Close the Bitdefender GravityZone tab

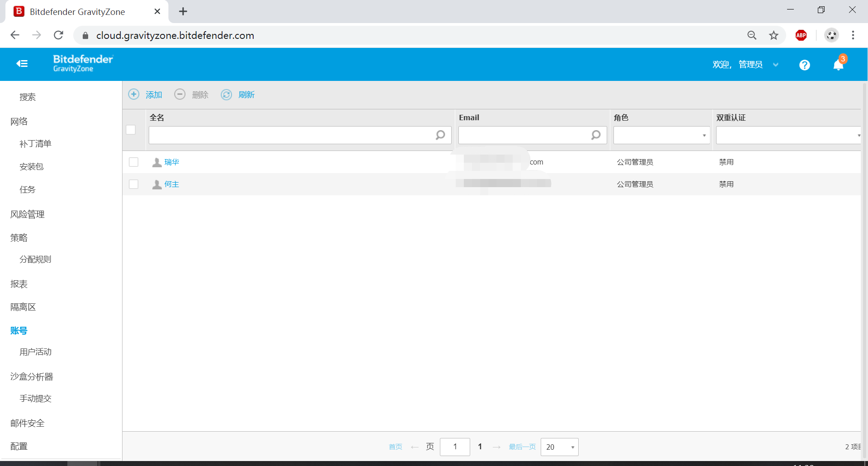[157, 11]
